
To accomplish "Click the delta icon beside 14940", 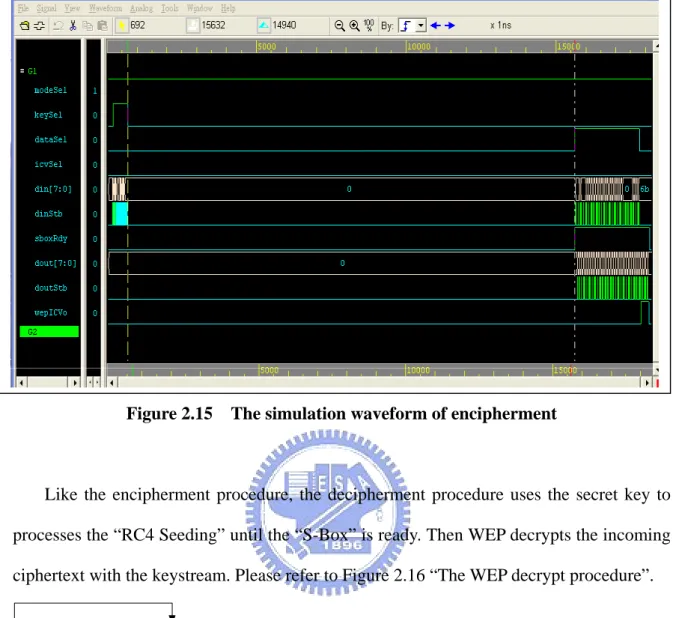I will 264,26.
